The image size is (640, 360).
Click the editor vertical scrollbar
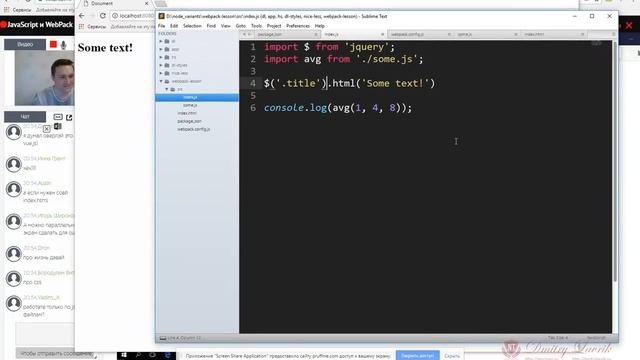(x=615, y=161)
